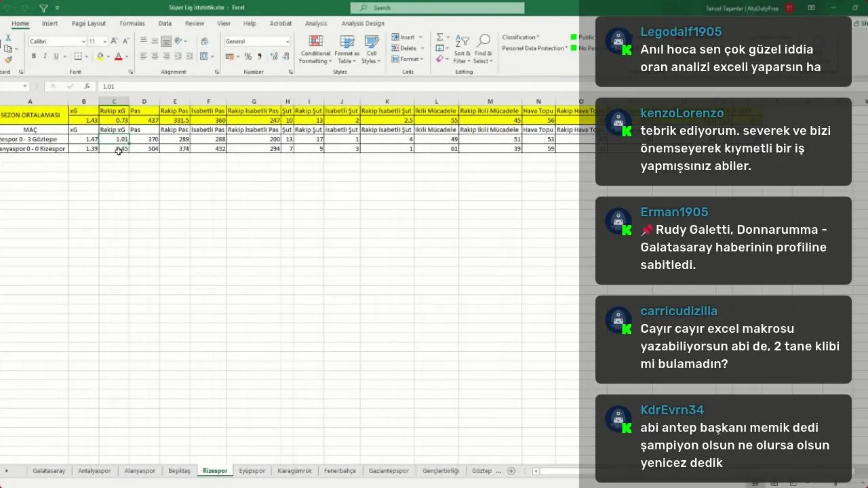This screenshot has width=868, height=488.
Task: Increase font size with larger A icon
Action: coord(115,41)
